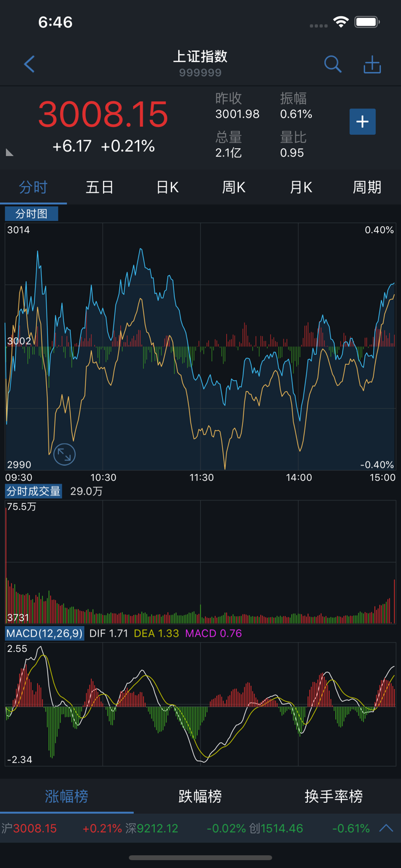Open the stock search magnifier
The width and height of the screenshot is (401, 868).
(332, 64)
